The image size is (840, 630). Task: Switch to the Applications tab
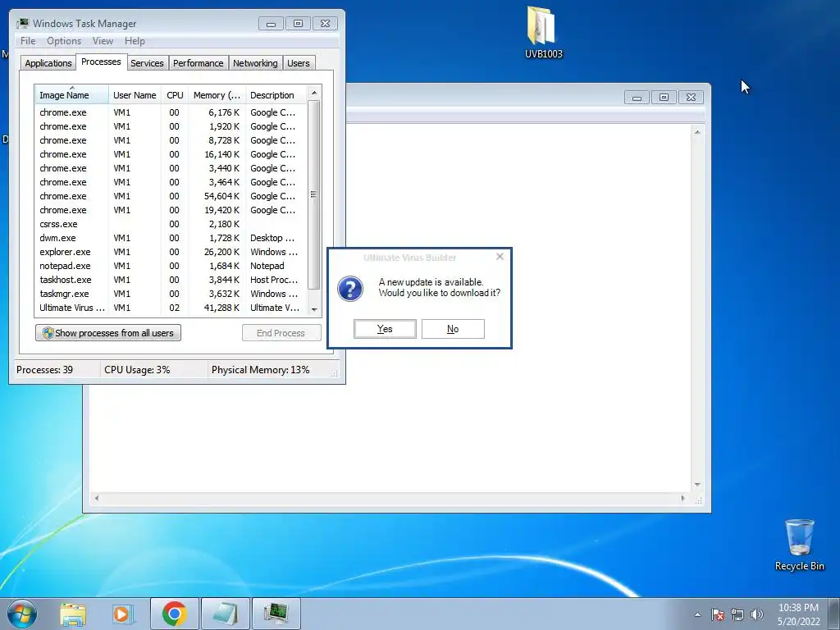[x=48, y=63]
